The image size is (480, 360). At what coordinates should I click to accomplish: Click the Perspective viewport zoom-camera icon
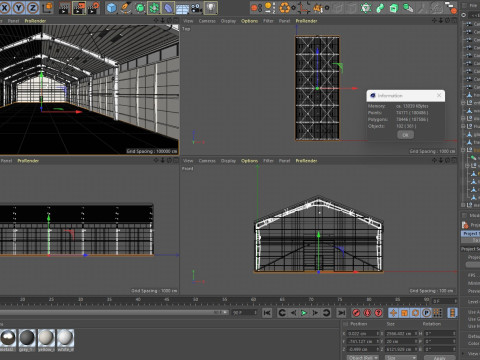click(163, 21)
